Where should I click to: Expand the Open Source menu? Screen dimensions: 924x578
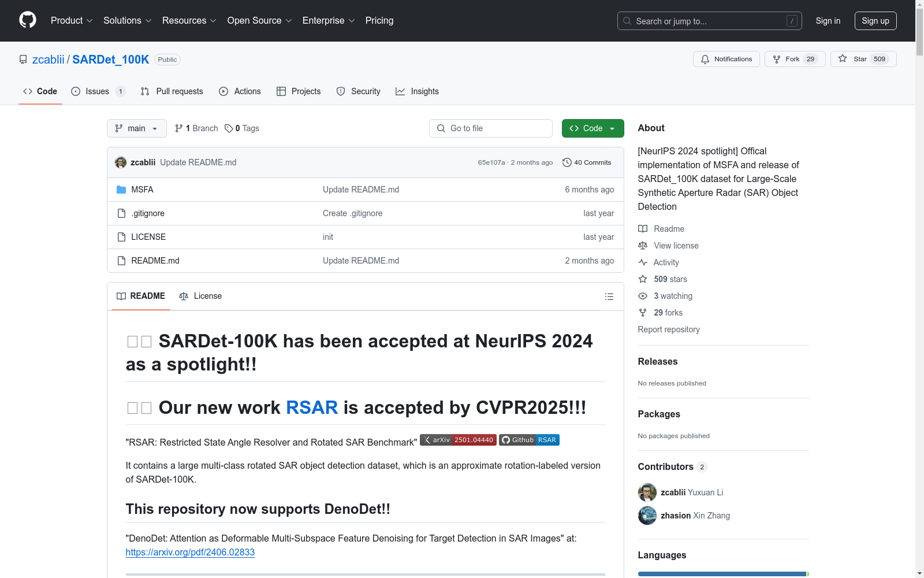[260, 21]
